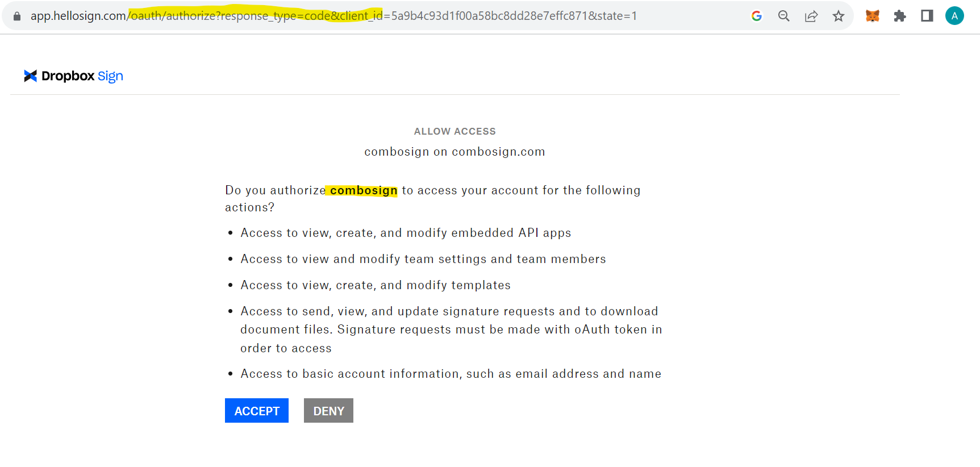Click the ALLOW ACCESS heading
The width and height of the screenshot is (980, 467).
tap(454, 131)
